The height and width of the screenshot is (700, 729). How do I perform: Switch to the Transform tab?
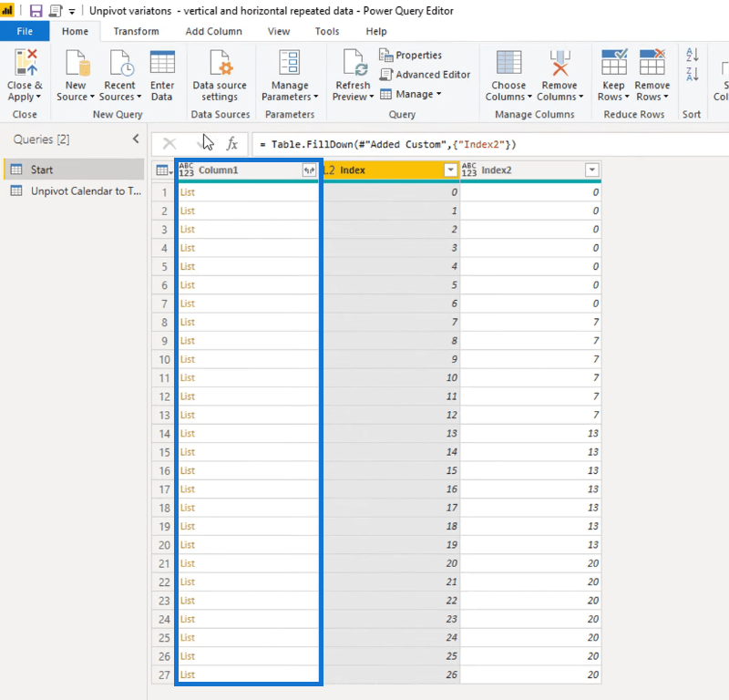pos(136,31)
